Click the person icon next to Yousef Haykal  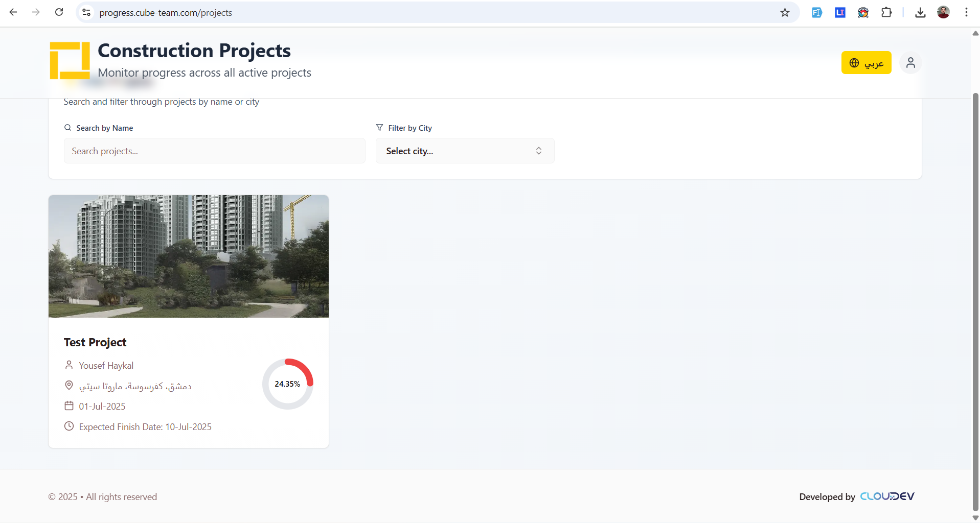click(69, 365)
